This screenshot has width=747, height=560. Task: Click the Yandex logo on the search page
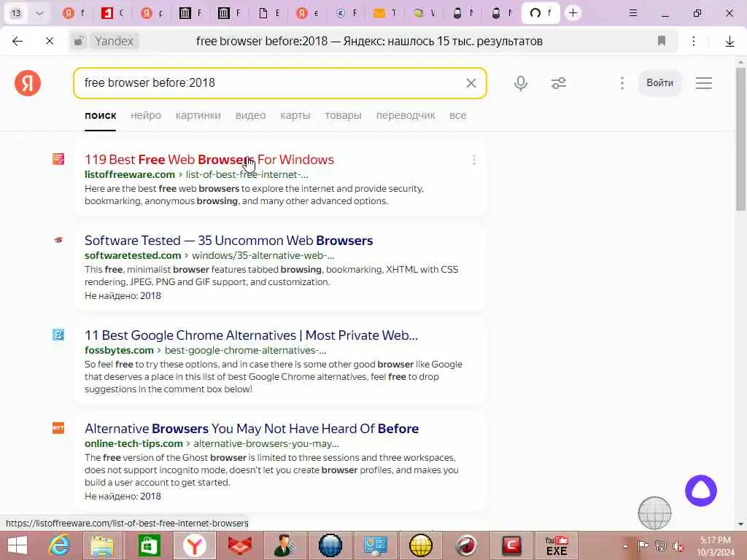[x=28, y=83]
